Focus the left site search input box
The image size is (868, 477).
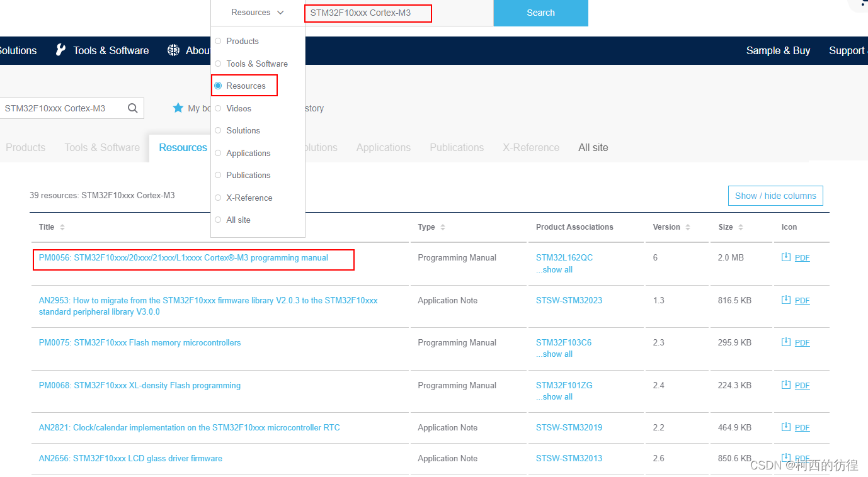click(x=63, y=108)
